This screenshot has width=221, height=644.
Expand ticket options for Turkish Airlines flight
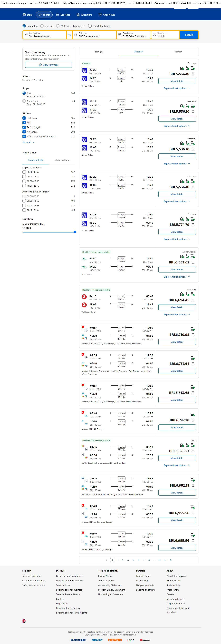(177, 314)
